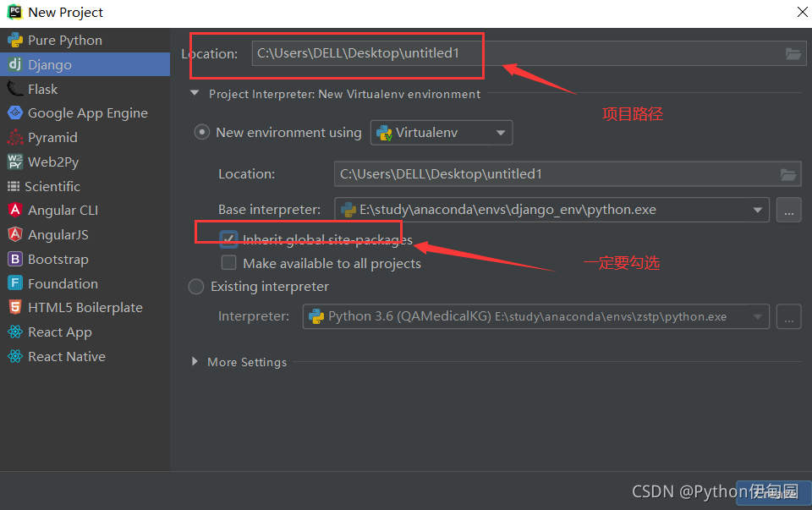Select the Bootstrap project type
Viewport: 812px width, 510px height.
click(x=85, y=259)
